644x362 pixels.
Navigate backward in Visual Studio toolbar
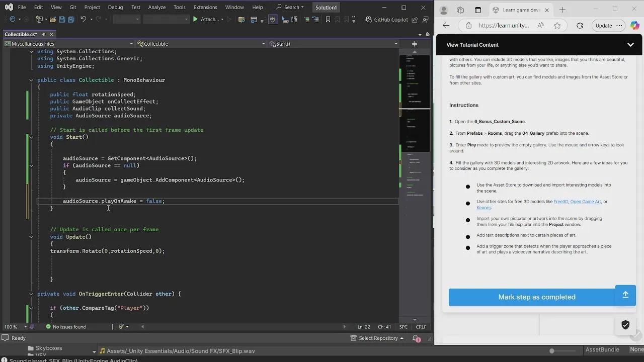(13, 19)
